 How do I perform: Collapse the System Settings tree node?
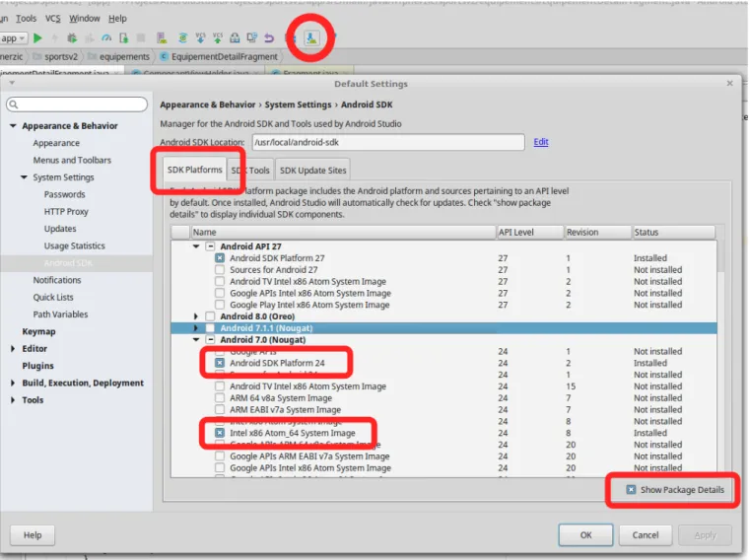(x=24, y=177)
